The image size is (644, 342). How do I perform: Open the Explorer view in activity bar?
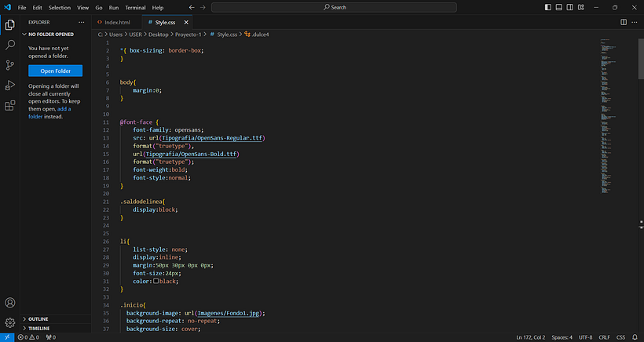[x=10, y=24]
